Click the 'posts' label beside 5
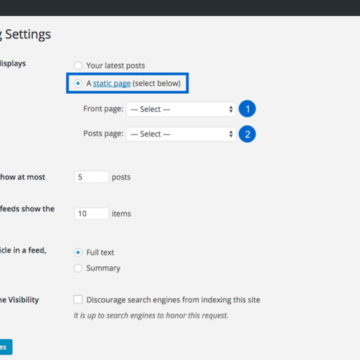Image resolution: width=360 pixels, height=360 pixels. click(121, 177)
